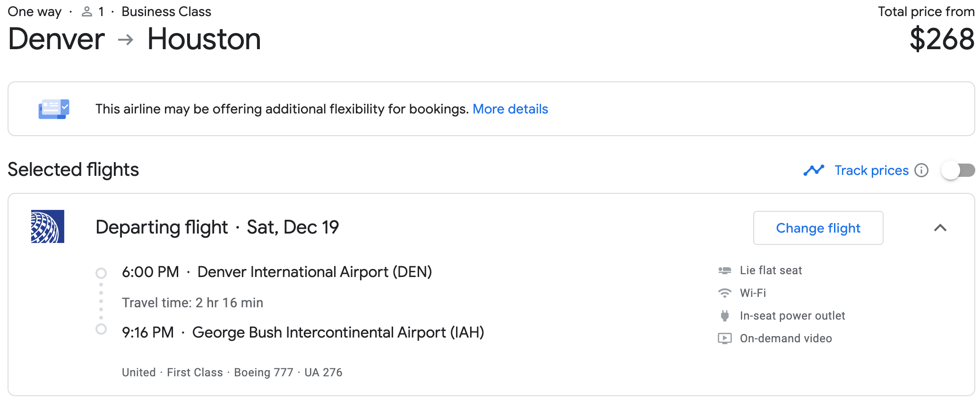Click the UA 276 flight number text
The width and height of the screenshot is (980, 399).
(x=323, y=373)
